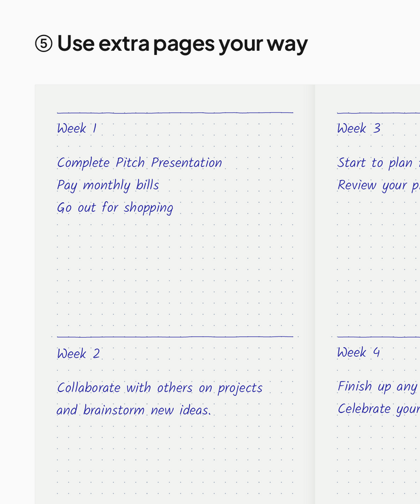Click the "Week 3" heading

click(359, 128)
